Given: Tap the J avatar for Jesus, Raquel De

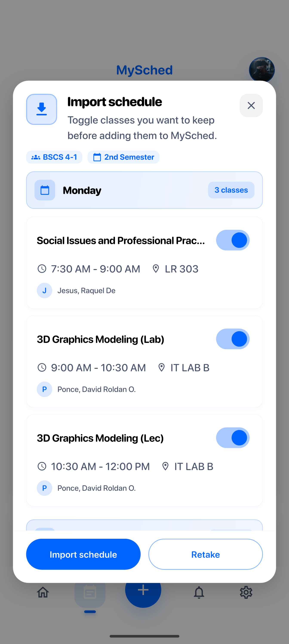Looking at the screenshot, I should coord(45,291).
